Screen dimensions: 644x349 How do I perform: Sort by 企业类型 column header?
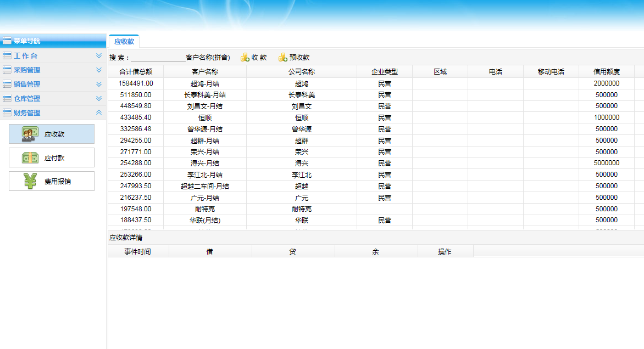pyautogui.click(x=385, y=72)
